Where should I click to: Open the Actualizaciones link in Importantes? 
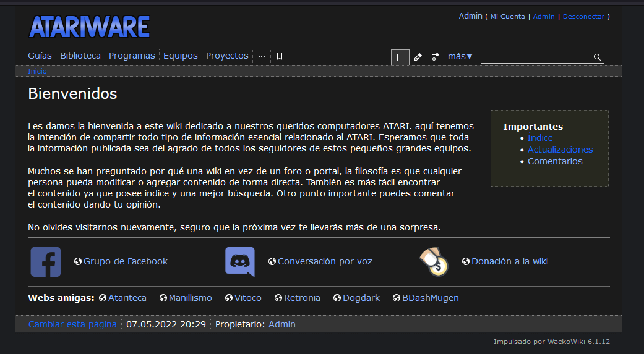(560, 150)
